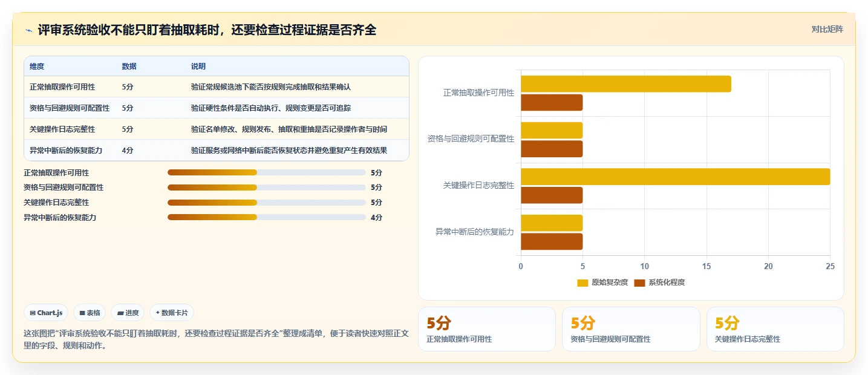
Task: Click the 说明 table column header
Action: 198,66
